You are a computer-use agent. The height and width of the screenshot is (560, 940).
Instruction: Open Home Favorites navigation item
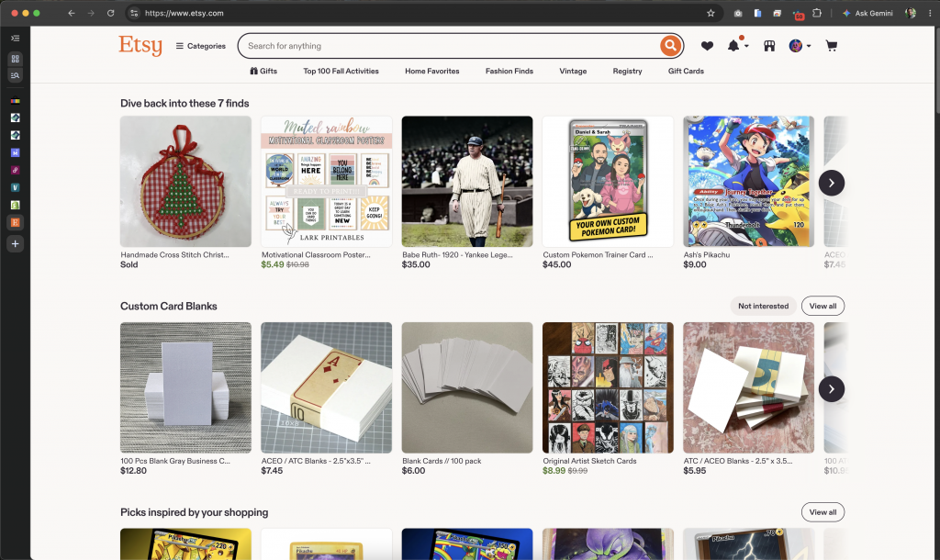tap(431, 71)
